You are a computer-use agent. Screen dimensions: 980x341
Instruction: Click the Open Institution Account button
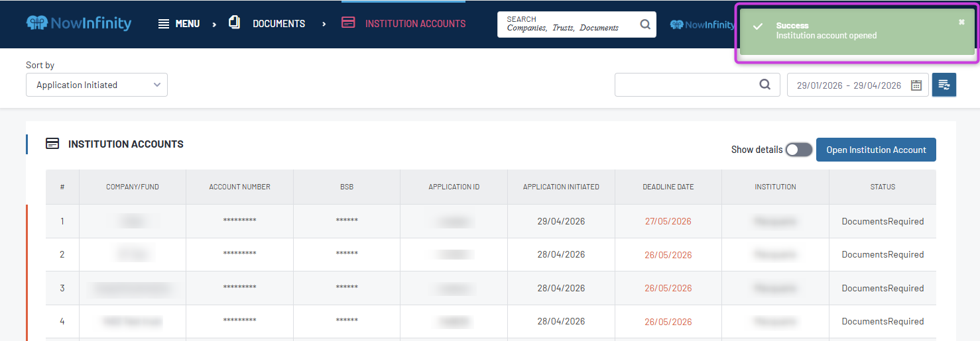(x=876, y=150)
